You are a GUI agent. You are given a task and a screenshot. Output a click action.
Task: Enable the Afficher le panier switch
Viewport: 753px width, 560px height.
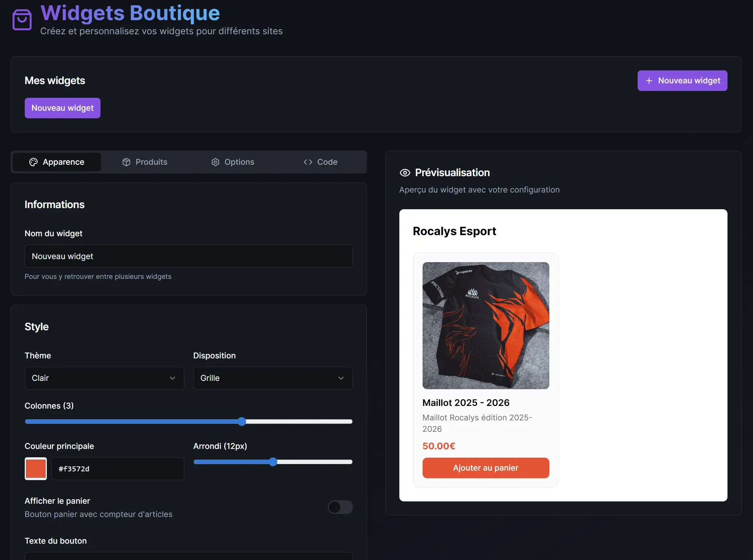pyautogui.click(x=340, y=507)
